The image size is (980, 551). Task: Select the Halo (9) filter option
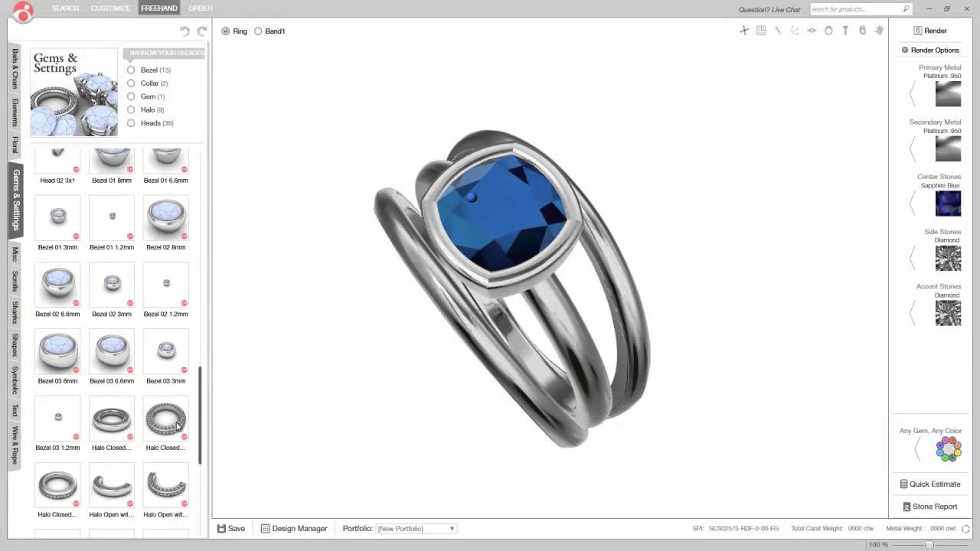coord(131,109)
